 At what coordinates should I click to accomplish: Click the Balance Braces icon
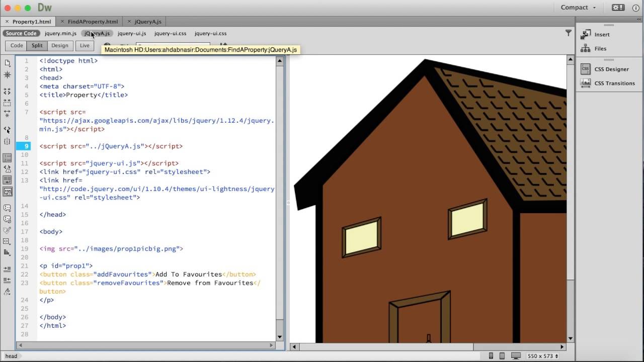(x=8, y=141)
